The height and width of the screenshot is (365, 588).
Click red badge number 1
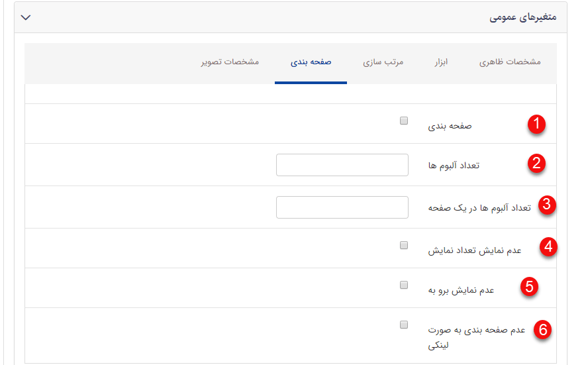click(x=536, y=124)
